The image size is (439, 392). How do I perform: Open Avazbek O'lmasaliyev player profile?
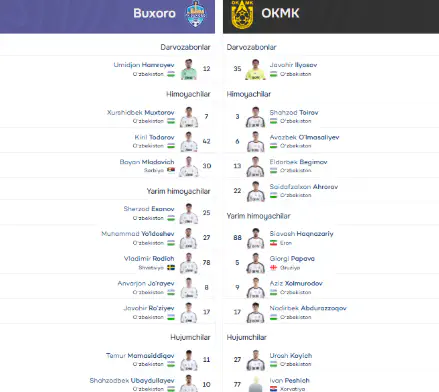pyautogui.click(x=304, y=137)
